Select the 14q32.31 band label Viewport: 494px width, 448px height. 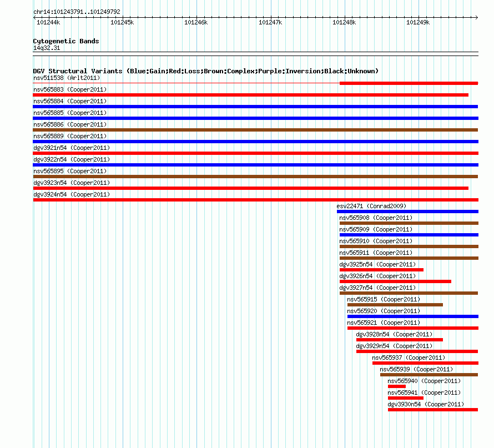point(47,48)
